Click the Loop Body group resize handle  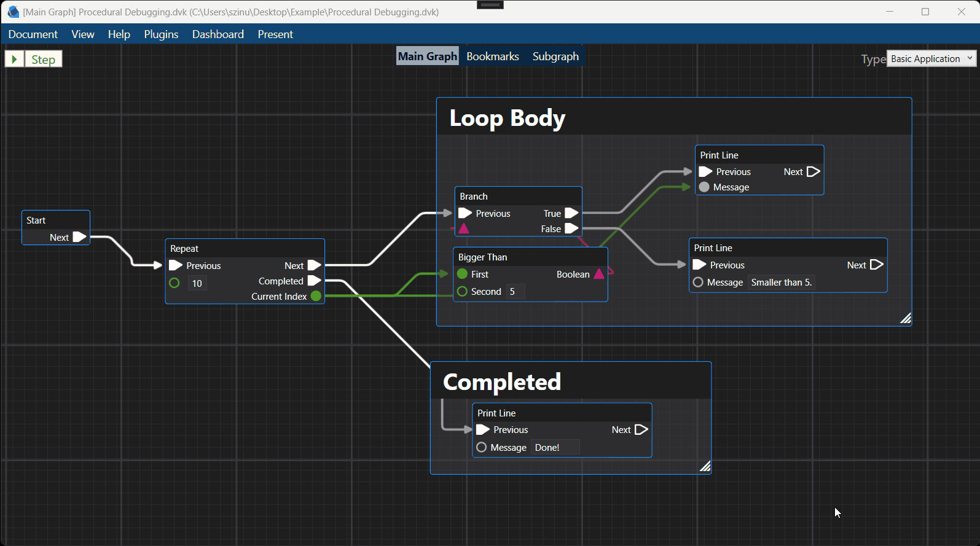[x=905, y=318]
